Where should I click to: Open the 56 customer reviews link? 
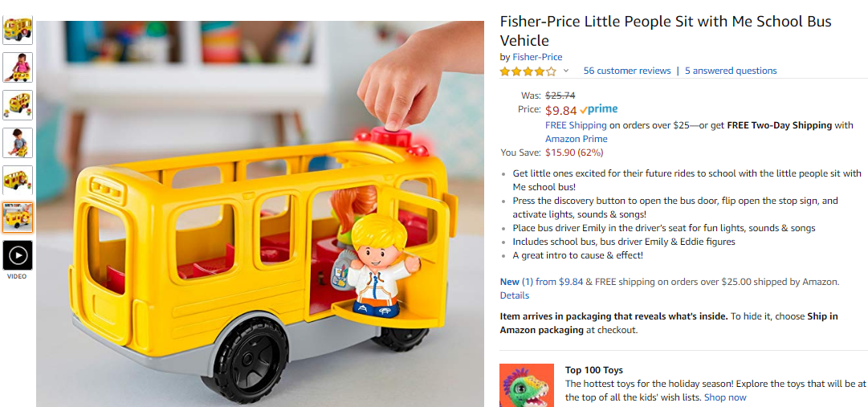(x=627, y=71)
